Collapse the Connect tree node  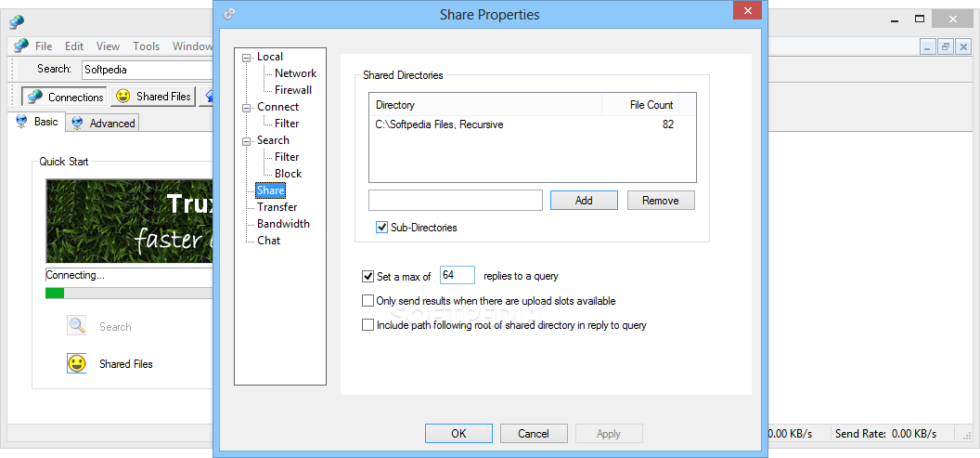(x=247, y=107)
